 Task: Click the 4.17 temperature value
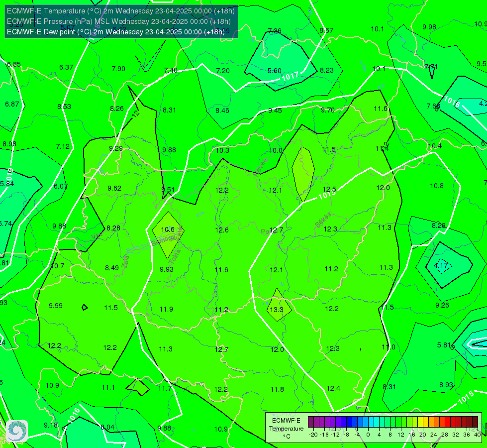[x=441, y=265]
